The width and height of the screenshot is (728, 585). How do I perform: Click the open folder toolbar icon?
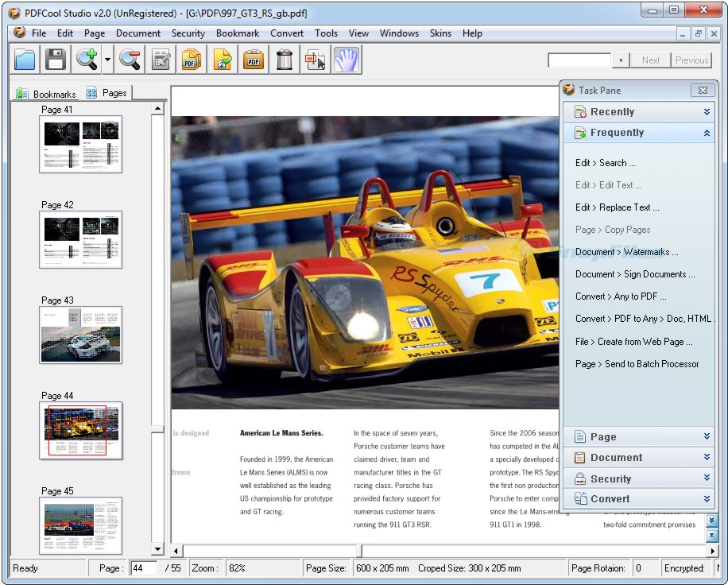point(25,60)
